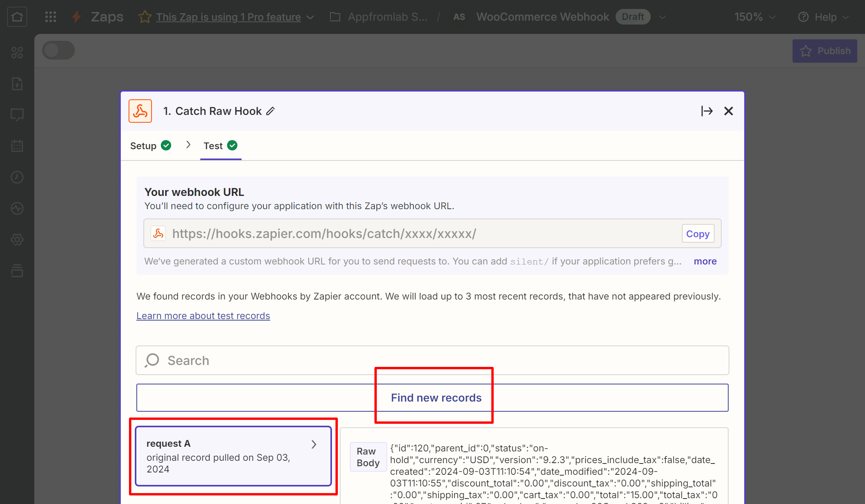The width and height of the screenshot is (865, 504).
Task: Open the sidebar Zap file icon
Action: click(17, 83)
